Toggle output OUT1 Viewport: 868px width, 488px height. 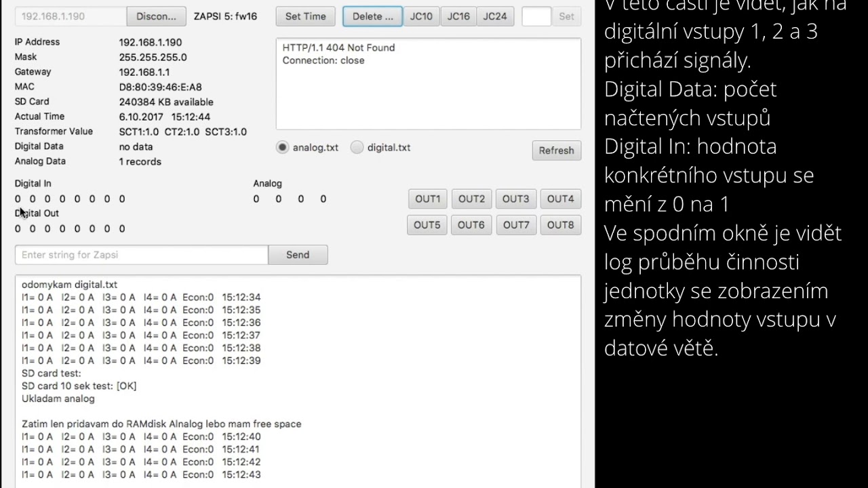(428, 199)
